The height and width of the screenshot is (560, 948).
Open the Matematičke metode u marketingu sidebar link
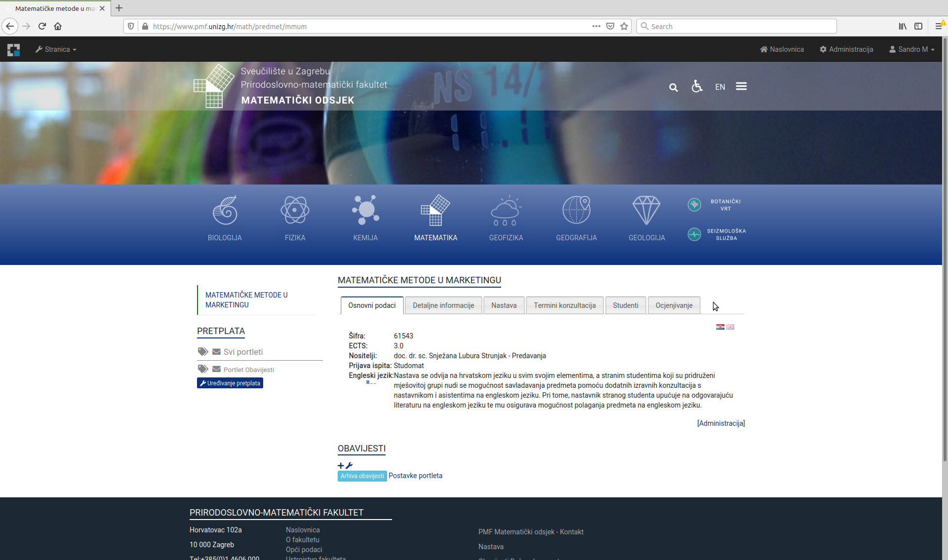click(246, 299)
